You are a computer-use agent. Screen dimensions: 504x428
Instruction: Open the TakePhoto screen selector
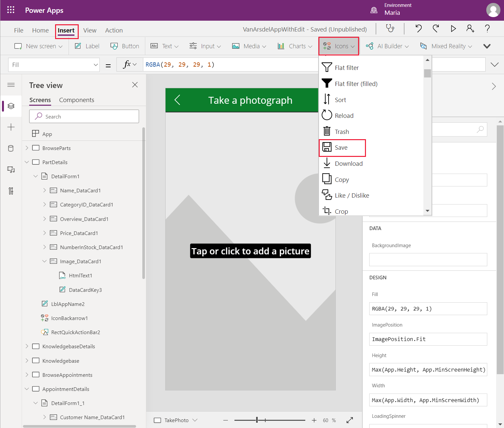pos(175,420)
